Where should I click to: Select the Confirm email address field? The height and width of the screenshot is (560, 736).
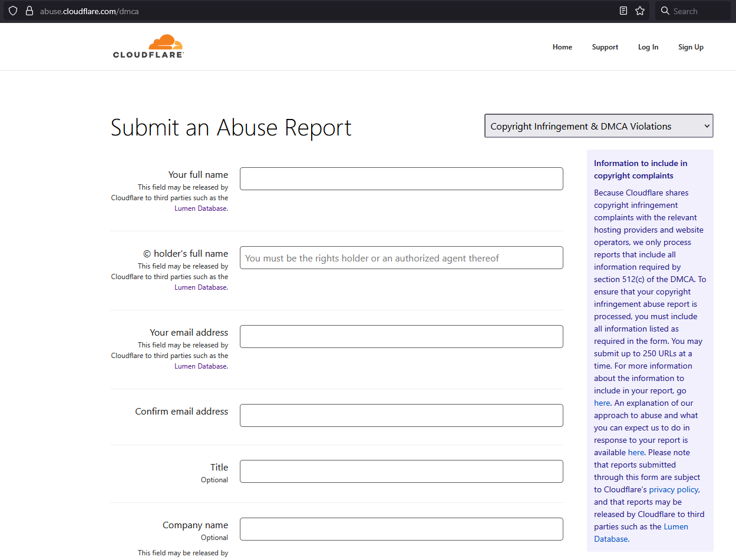pos(401,415)
